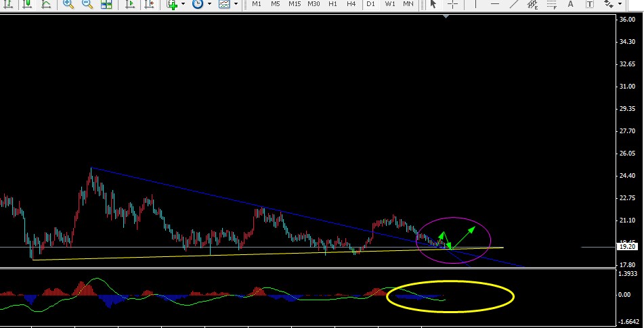Draw Fibonacci retracement
644x328 pixels.
(x=552, y=4)
